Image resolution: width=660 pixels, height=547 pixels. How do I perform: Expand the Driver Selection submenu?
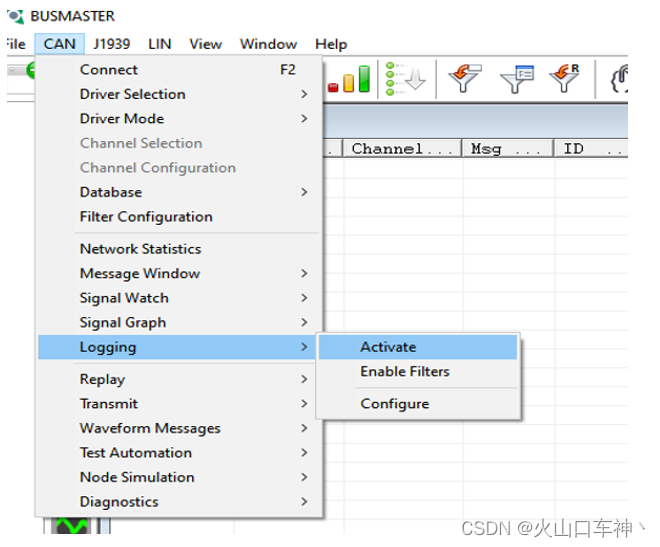[x=179, y=94]
